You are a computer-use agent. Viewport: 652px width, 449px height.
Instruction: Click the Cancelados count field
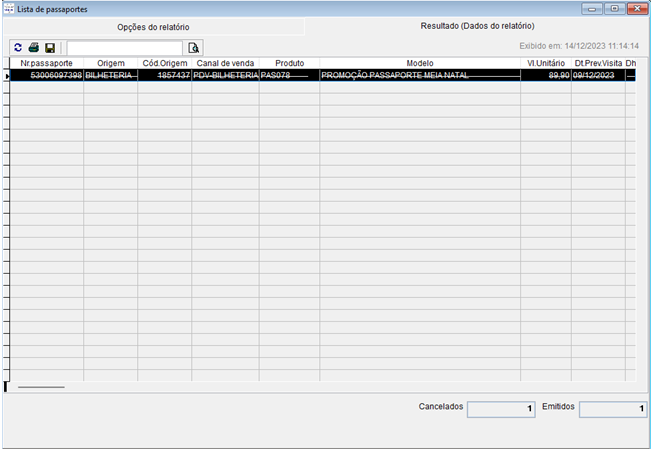[x=503, y=408]
